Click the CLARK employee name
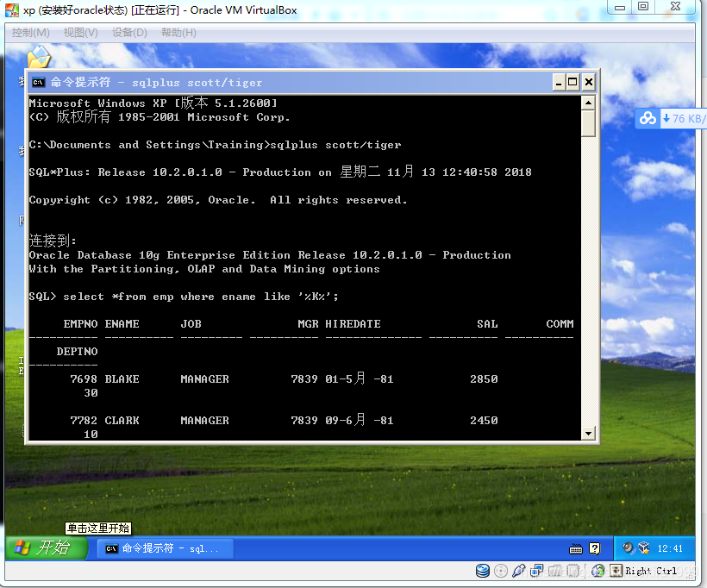 (122, 420)
